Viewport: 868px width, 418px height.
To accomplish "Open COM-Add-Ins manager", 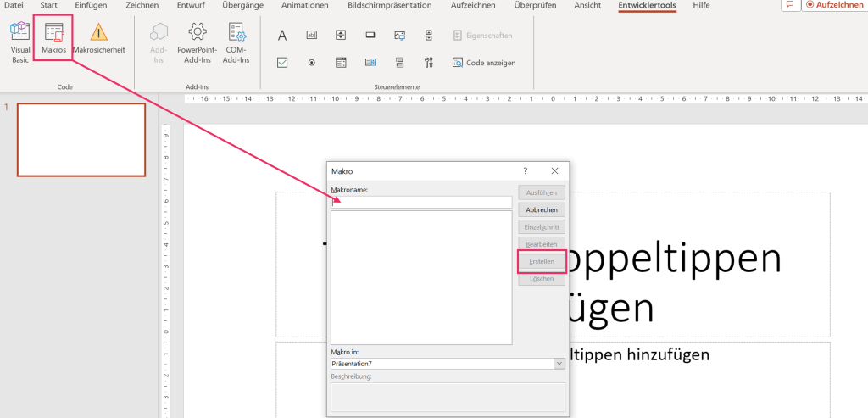I will (x=236, y=42).
